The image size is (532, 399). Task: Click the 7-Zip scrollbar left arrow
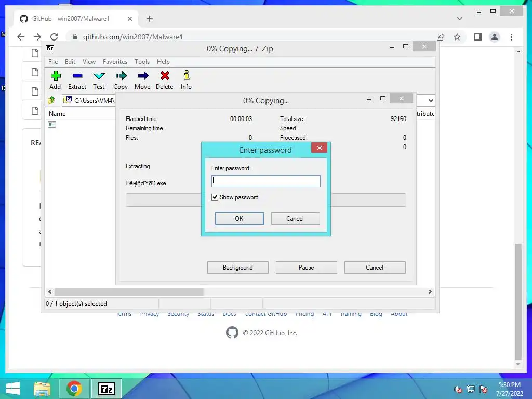(x=50, y=292)
